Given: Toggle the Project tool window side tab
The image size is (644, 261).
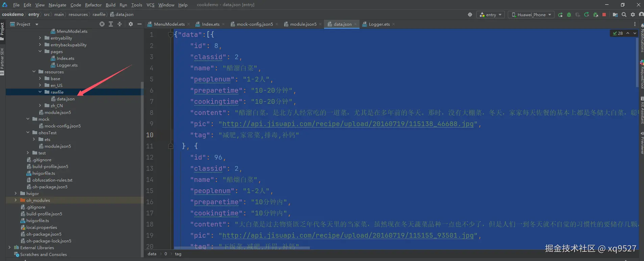Looking at the screenshot, I should [x=2, y=31].
